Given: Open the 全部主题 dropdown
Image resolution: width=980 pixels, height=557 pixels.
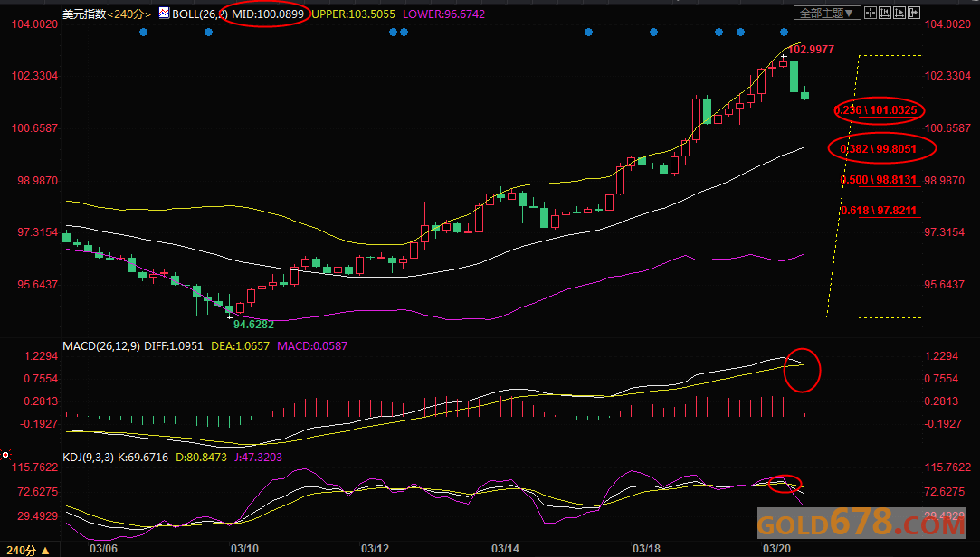Looking at the screenshot, I should [x=827, y=13].
